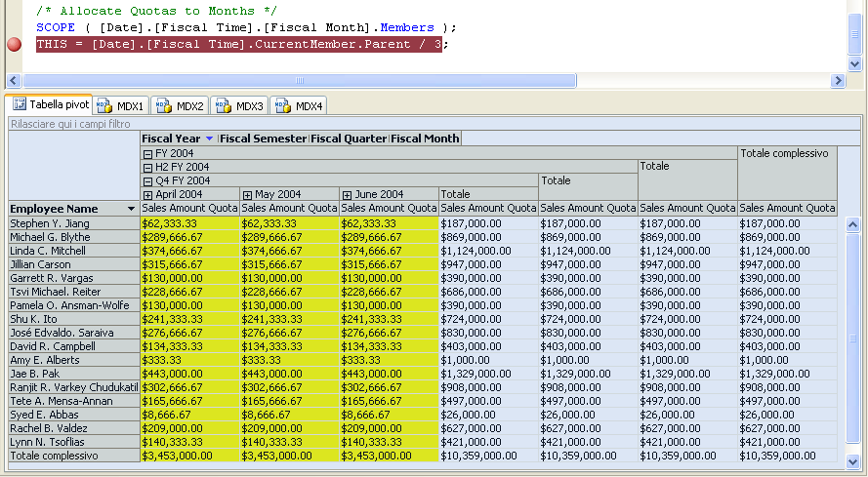The height and width of the screenshot is (477, 868).
Task: Expand the June 2004 column
Action: click(x=348, y=195)
